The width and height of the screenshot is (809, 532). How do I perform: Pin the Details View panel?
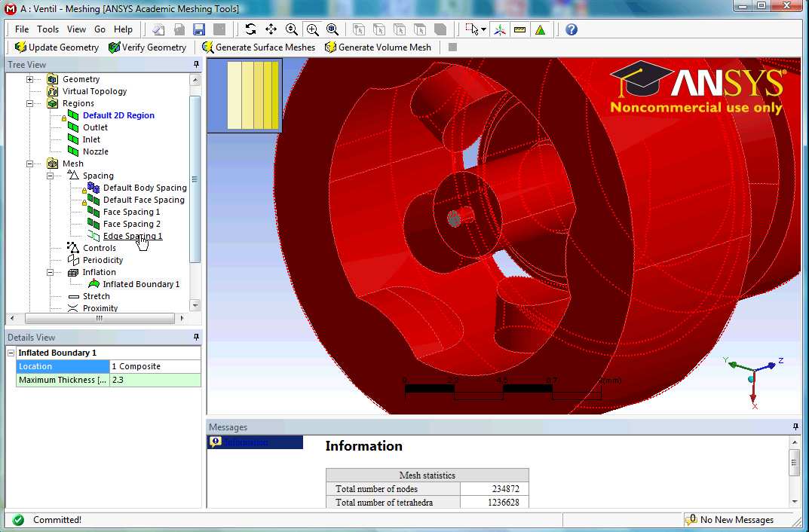pos(196,337)
